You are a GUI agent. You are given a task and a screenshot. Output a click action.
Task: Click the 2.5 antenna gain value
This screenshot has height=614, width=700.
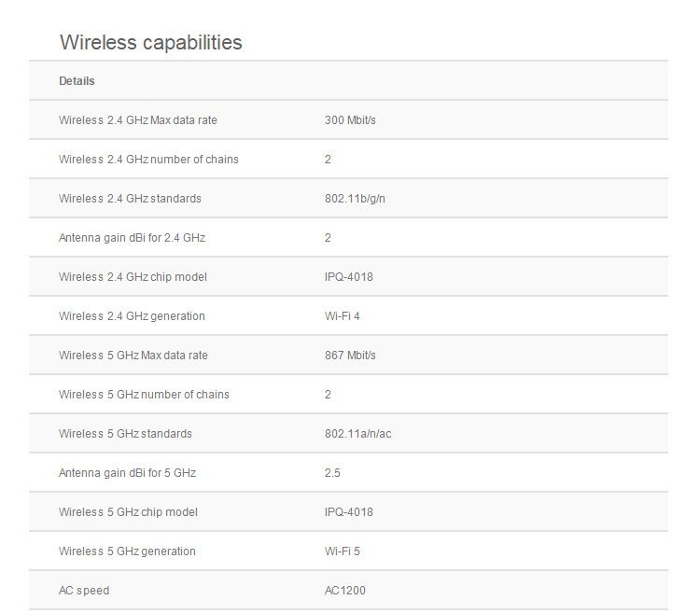pos(332,473)
